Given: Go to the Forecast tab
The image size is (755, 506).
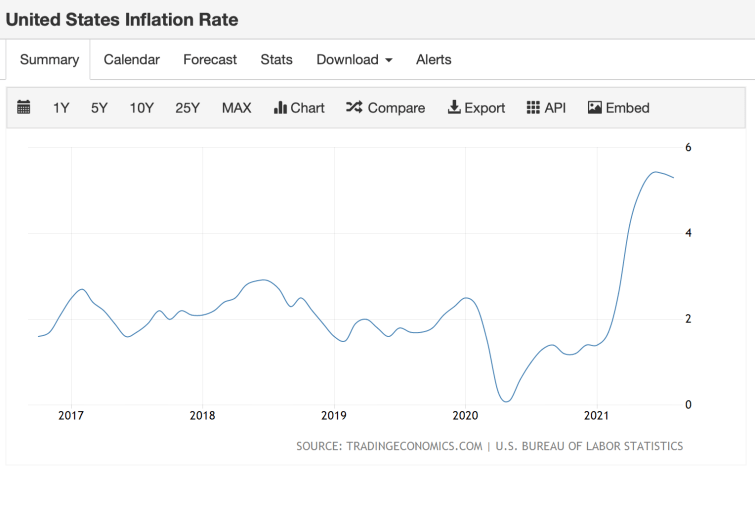Looking at the screenshot, I should coord(210,60).
